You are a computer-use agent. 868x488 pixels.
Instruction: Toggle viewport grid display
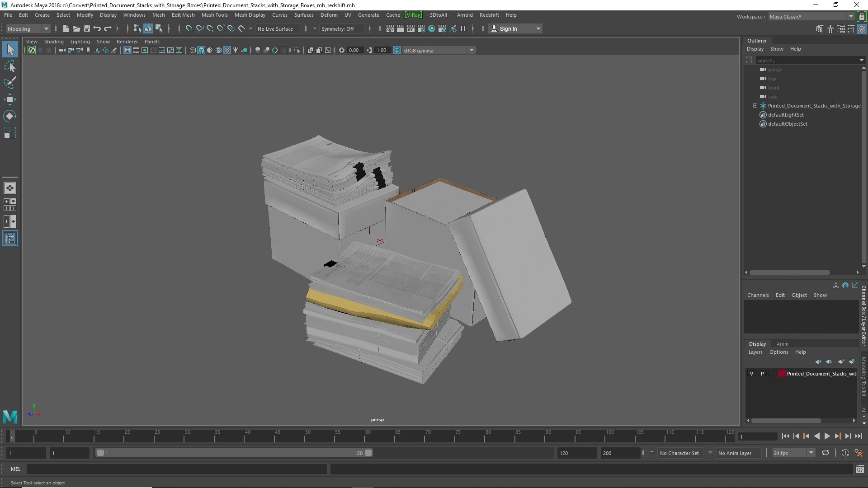tap(127, 50)
